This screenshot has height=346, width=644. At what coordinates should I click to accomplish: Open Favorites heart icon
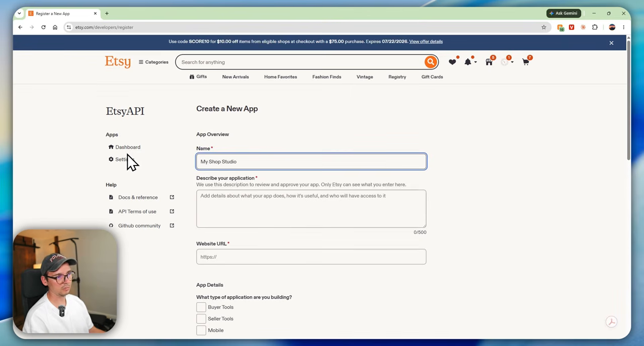click(452, 62)
